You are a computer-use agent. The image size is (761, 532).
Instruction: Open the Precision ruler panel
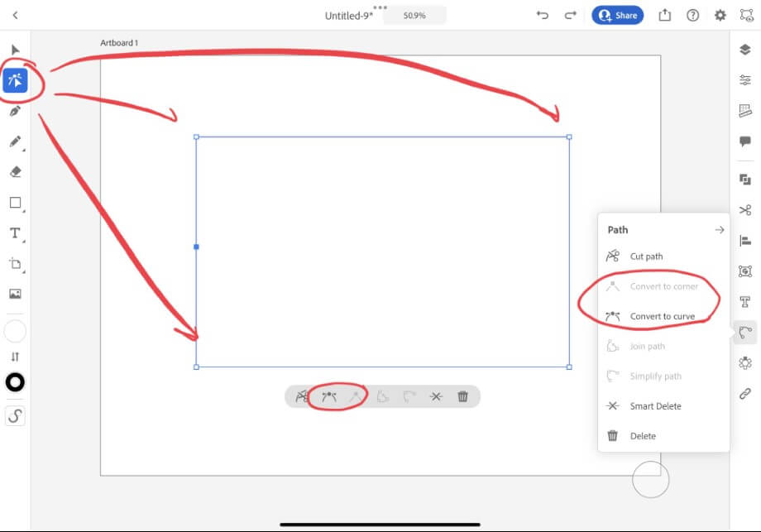[x=745, y=111]
